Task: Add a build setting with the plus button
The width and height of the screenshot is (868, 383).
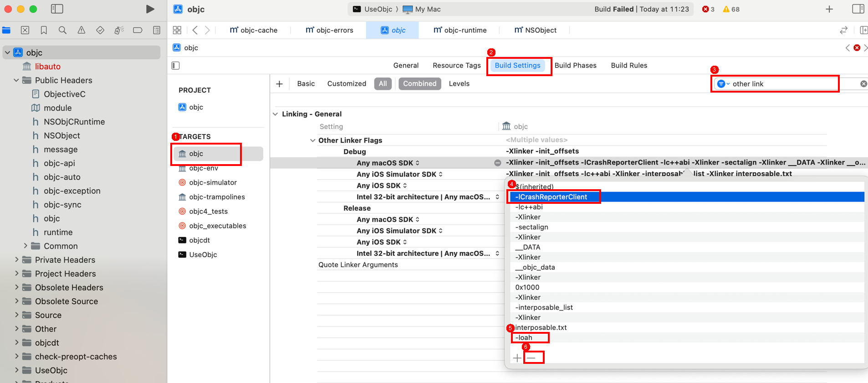Action: pos(280,84)
